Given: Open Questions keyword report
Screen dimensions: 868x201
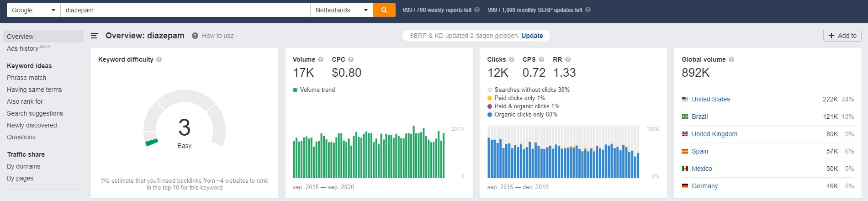Looking at the screenshot, I should [x=21, y=137].
